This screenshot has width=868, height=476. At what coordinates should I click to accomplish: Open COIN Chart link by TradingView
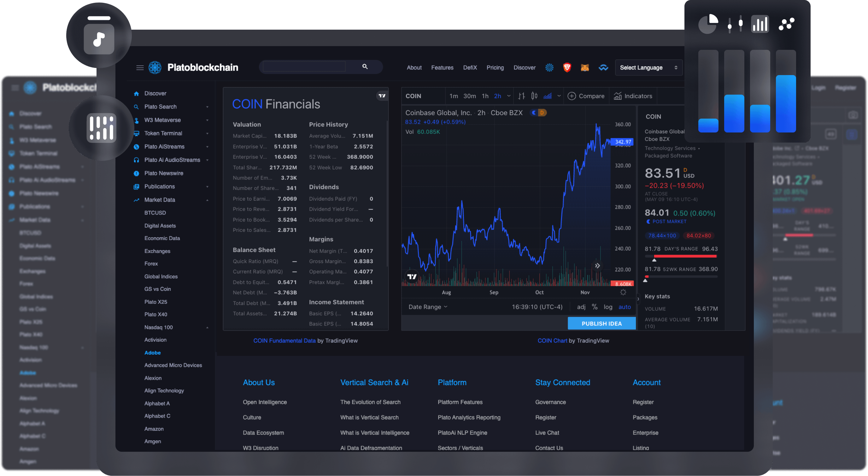click(x=552, y=341)
